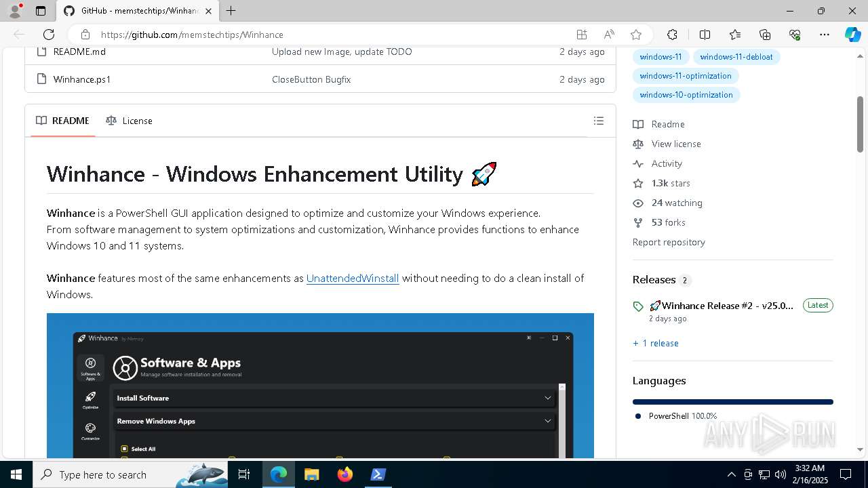868x488 pixels.
Task: Follow the UnattendedWinstall link
Action: coord(353,278)
